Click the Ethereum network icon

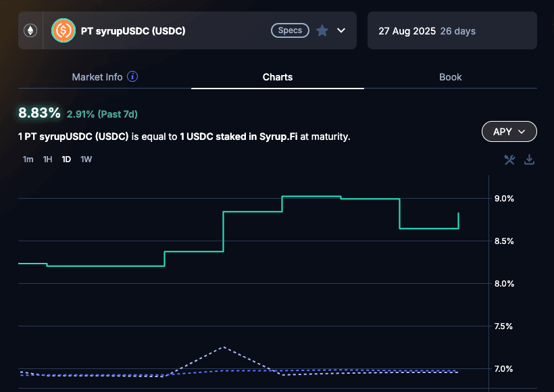point(30,30)
